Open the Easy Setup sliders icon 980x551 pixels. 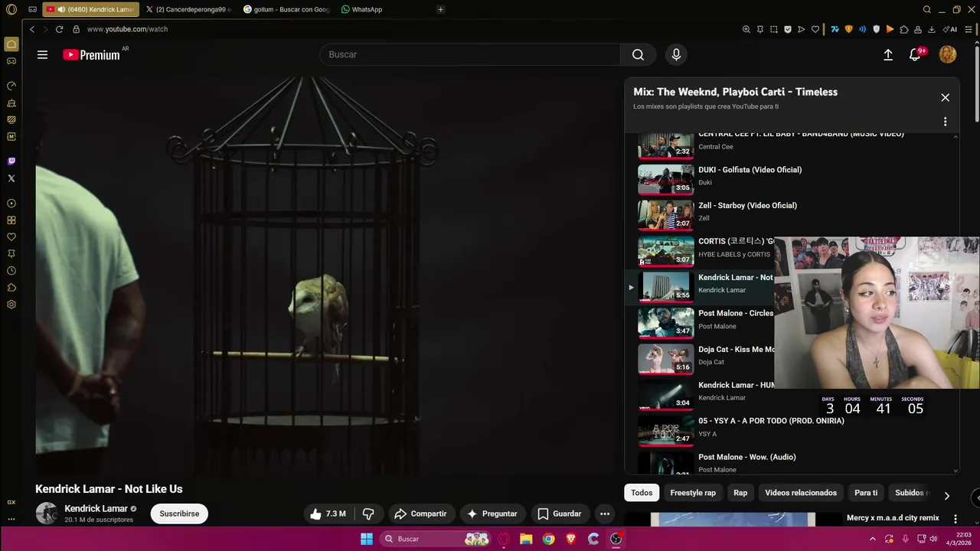coord(970,29)
